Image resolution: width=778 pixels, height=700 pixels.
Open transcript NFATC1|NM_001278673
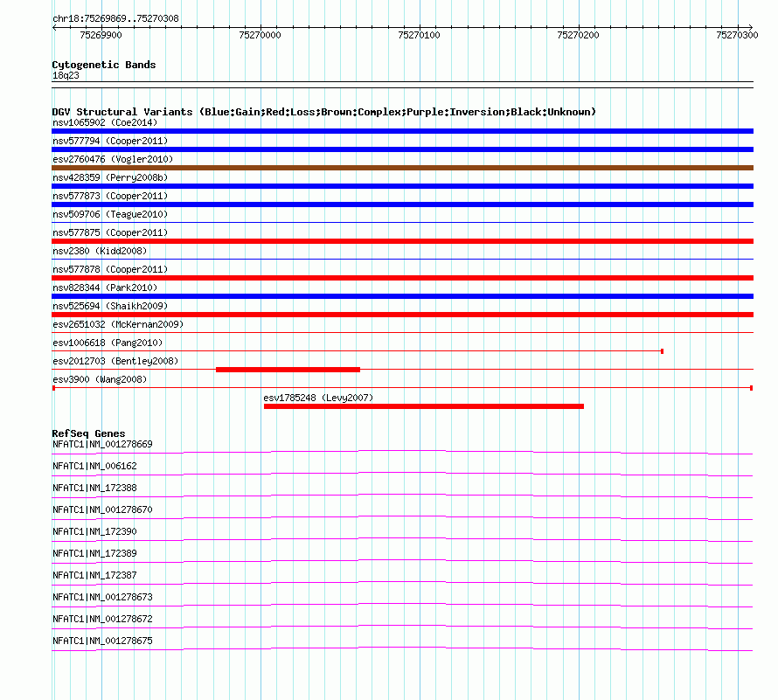(x=102, y=597)
